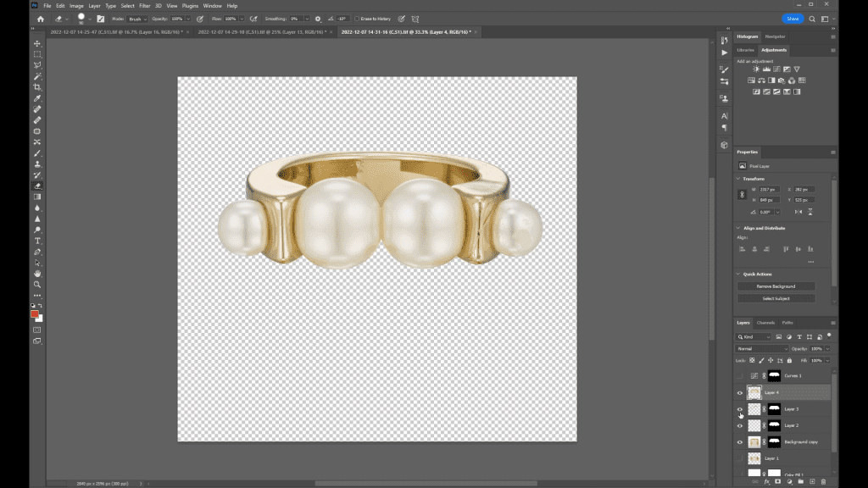Select the Lasso tool
Viewport: 868px width, 488px height.
37,65
